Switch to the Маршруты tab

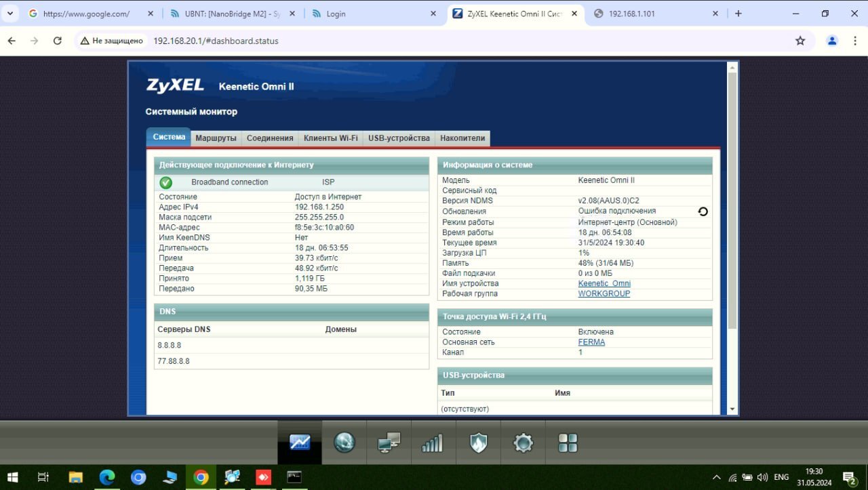coord(216,138)
